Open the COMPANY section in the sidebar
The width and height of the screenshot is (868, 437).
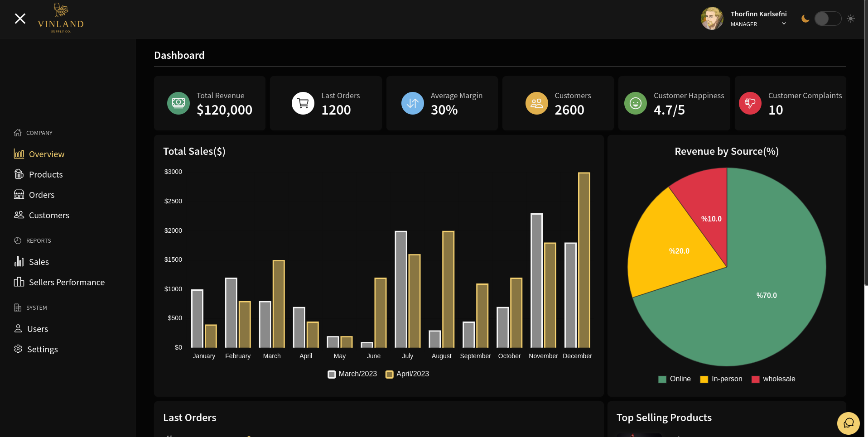(x=39, y=133)
